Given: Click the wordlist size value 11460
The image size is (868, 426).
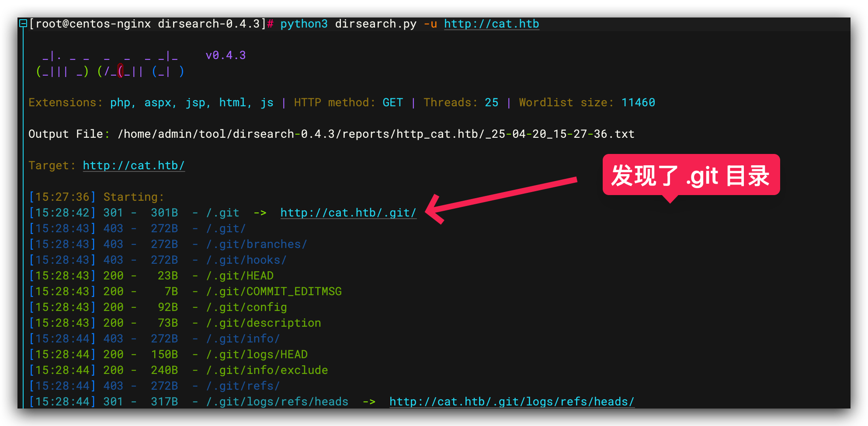Looking at the screenshot, I should pos(638,102).
